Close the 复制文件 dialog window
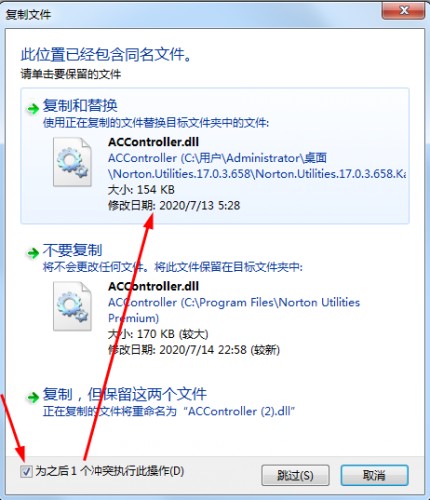Screen dimensions: 430x500 tap(404, 11)
